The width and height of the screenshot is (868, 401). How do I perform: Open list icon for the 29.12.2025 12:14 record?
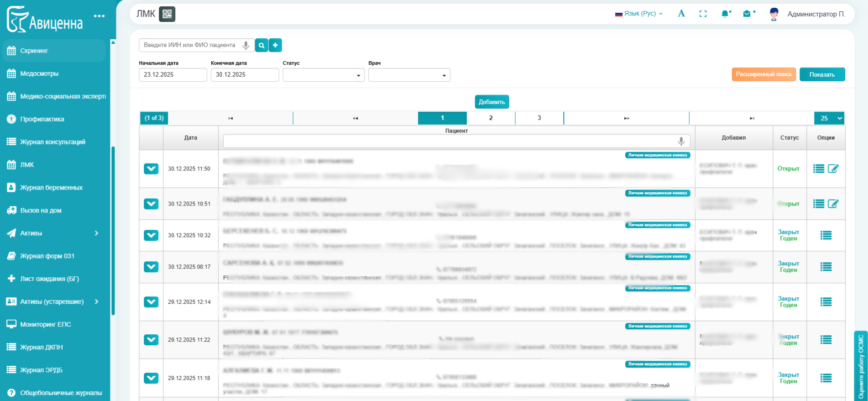tap(826, 302)
